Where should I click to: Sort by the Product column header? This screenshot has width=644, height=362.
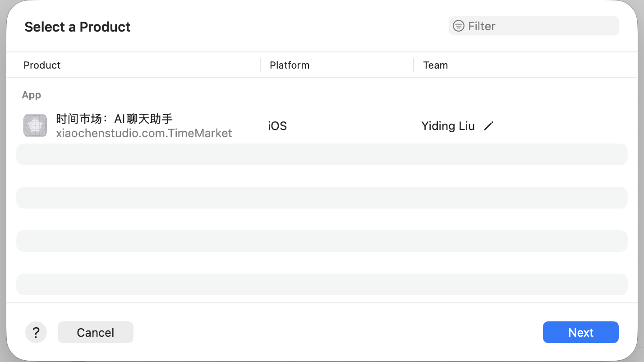[42, 65]
